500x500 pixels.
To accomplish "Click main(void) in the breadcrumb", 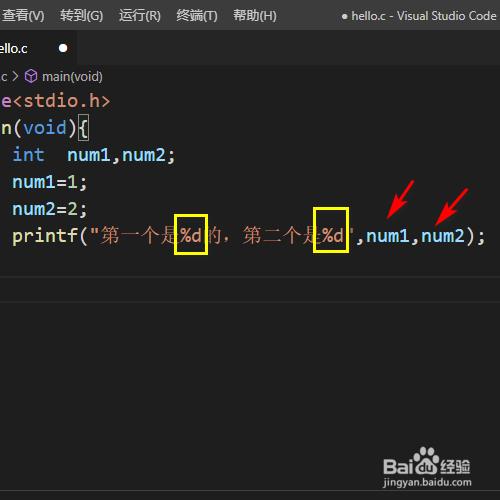I will click(72, 77).
